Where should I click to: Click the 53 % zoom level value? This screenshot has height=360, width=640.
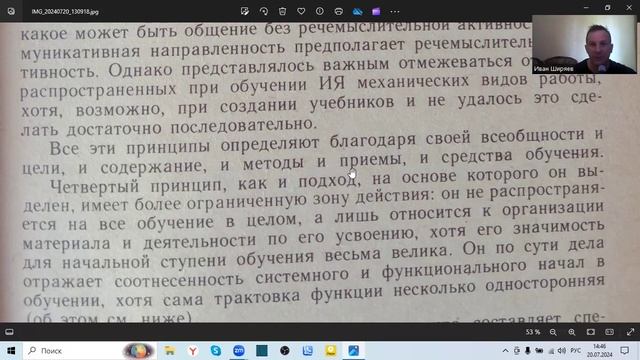533,332
